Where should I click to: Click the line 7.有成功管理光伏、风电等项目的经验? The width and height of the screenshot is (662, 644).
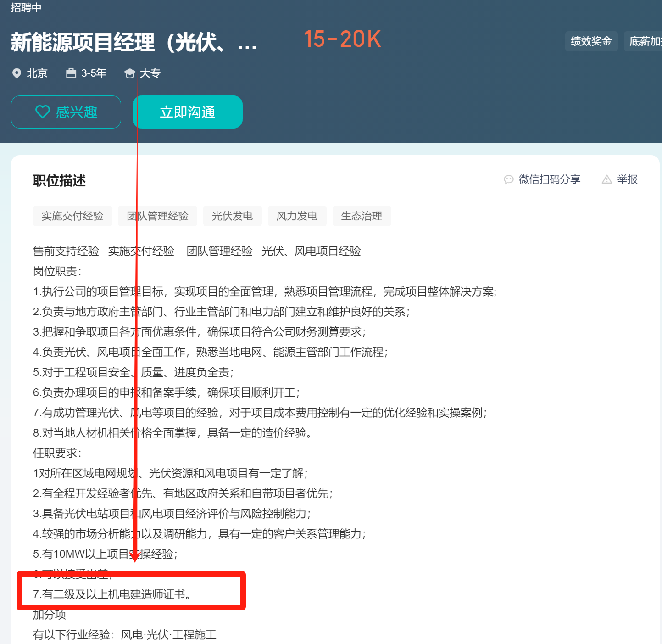click(260, 413)
